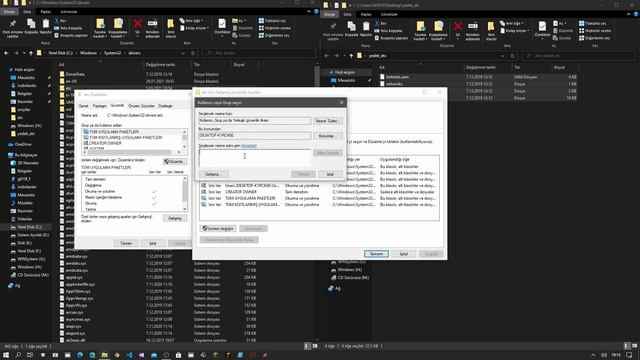
Task: Click Yapıştır icon in yedek_etc window ribbon
Action: click(366, 29)
